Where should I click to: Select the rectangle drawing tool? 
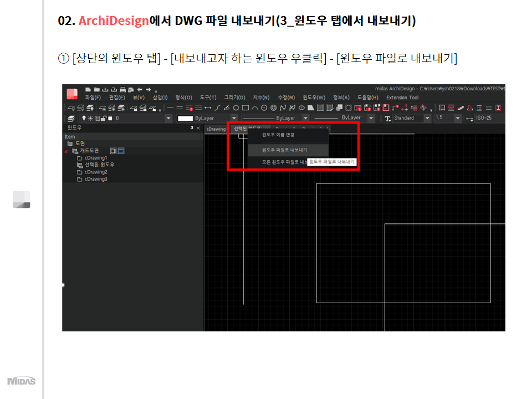[245, 108]
